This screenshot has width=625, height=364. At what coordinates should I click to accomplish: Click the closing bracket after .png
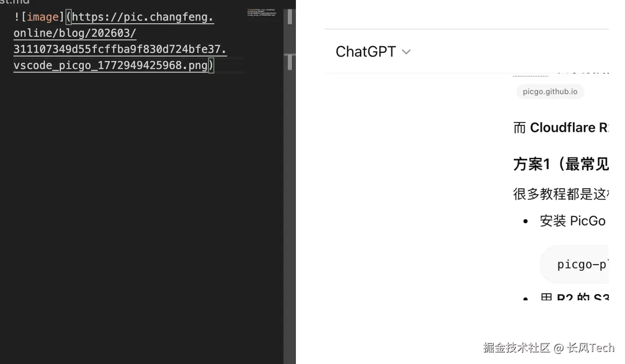pyautogui.click(x=212, y=65)
